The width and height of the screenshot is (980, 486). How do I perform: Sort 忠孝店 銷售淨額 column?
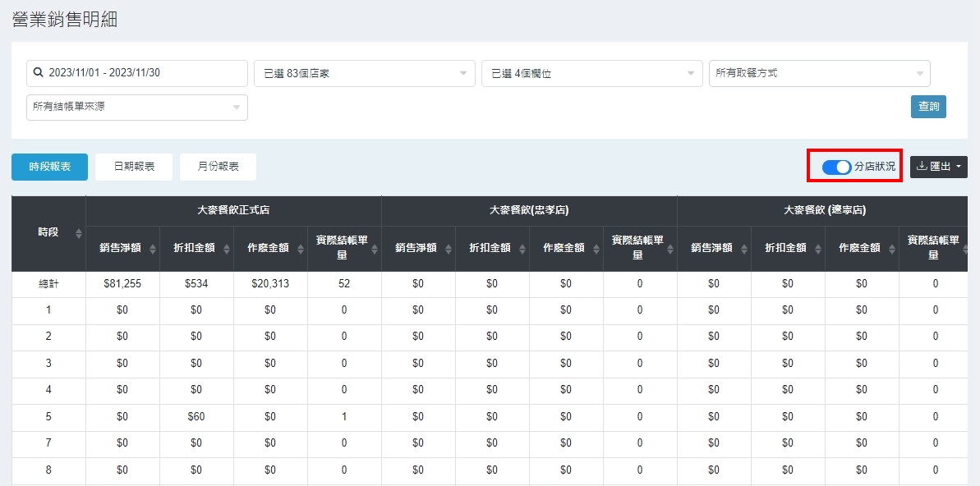[x=449, y=249]
